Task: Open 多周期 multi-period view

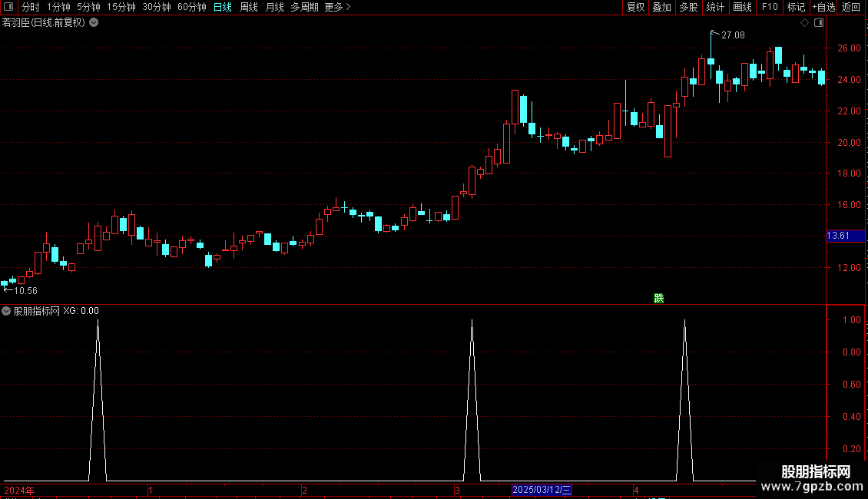Action: [x=304, y=7]
